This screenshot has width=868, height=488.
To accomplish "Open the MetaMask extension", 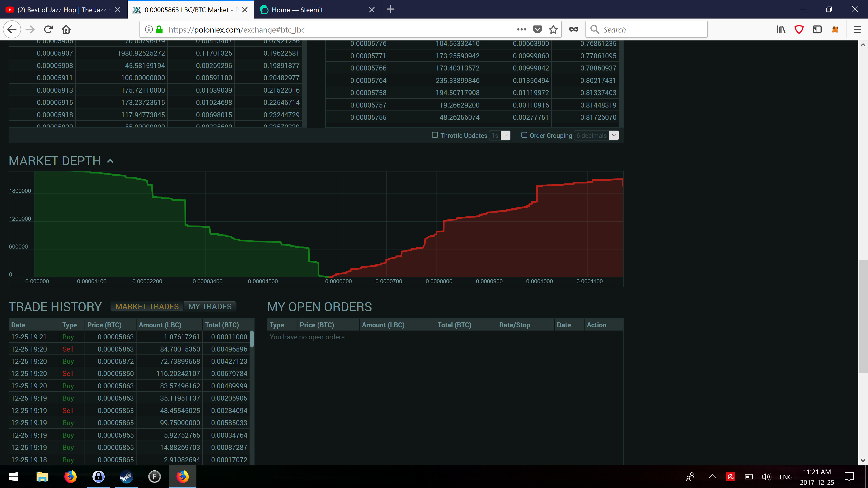I will [835, 29].
